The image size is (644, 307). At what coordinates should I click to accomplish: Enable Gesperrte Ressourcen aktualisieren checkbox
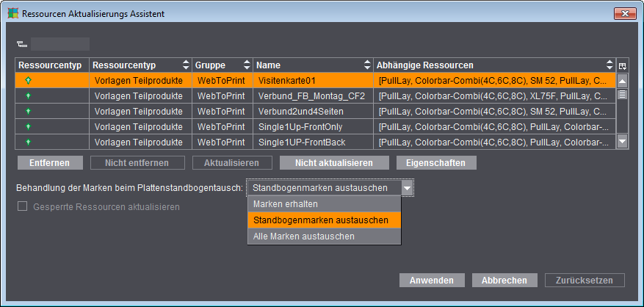[x=21, y=207]
